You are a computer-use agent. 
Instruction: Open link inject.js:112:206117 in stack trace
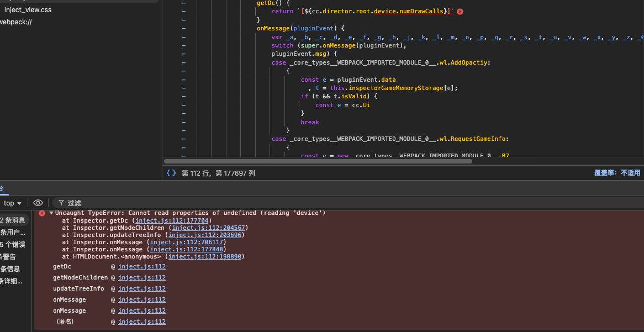point(186,242)
